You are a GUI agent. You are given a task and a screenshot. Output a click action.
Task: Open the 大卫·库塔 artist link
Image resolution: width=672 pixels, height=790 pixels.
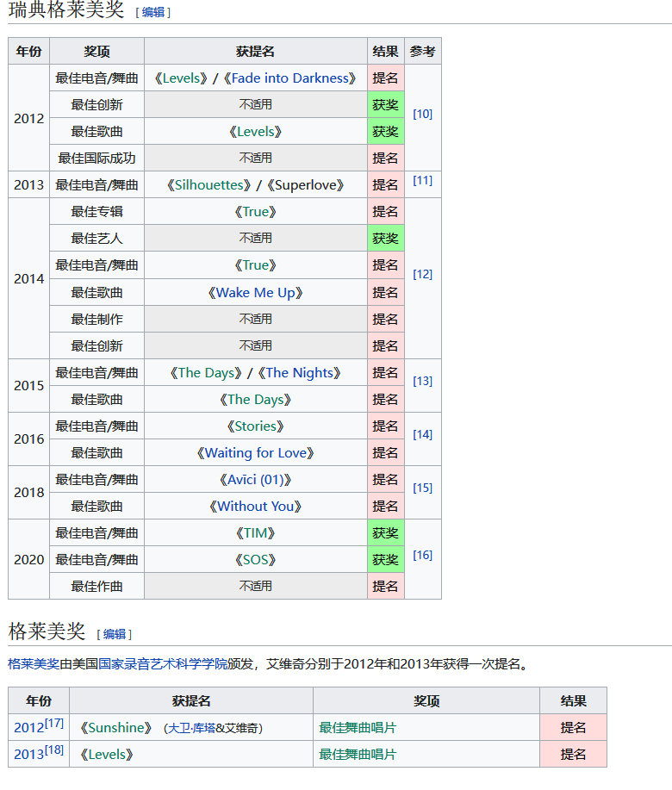pyautogui.click(x=191, y=728)
